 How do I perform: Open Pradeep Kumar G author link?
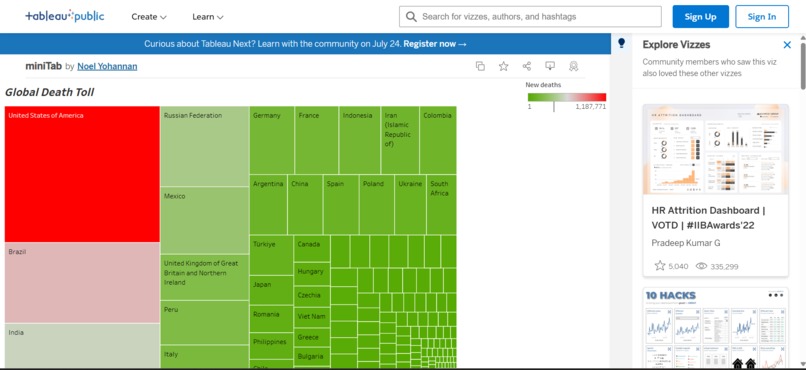point(686,243)
